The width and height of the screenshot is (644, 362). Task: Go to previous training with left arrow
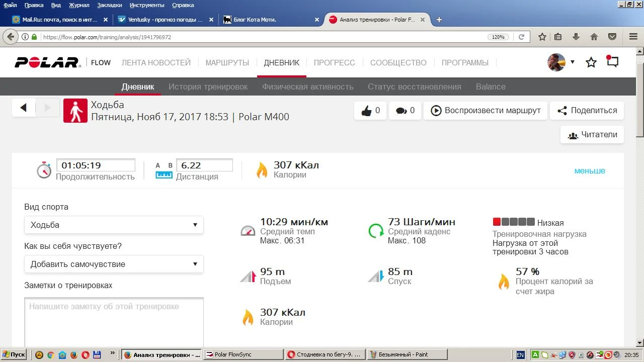point(24,108)
